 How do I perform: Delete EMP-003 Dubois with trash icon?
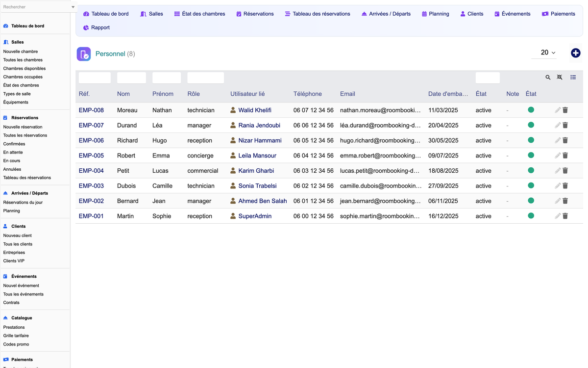(x=565, y=186)
